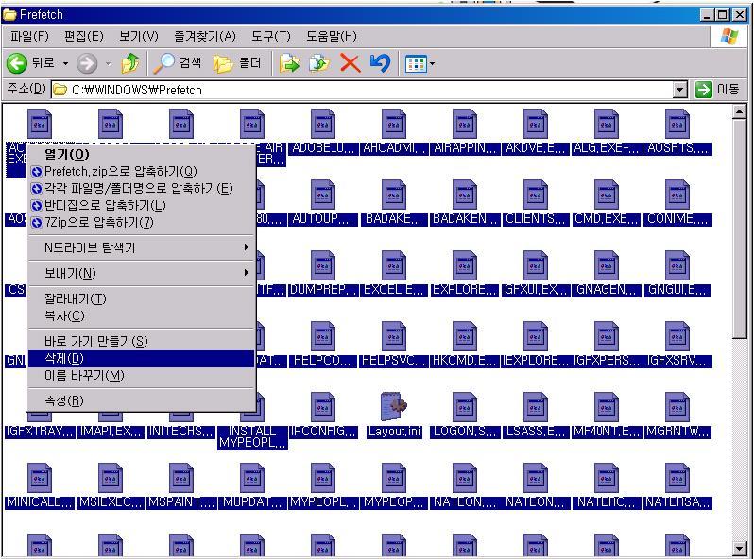Select the GFXUI.EX... file icon
Viewport: 754px width, 560px height.
pos(535,265)
